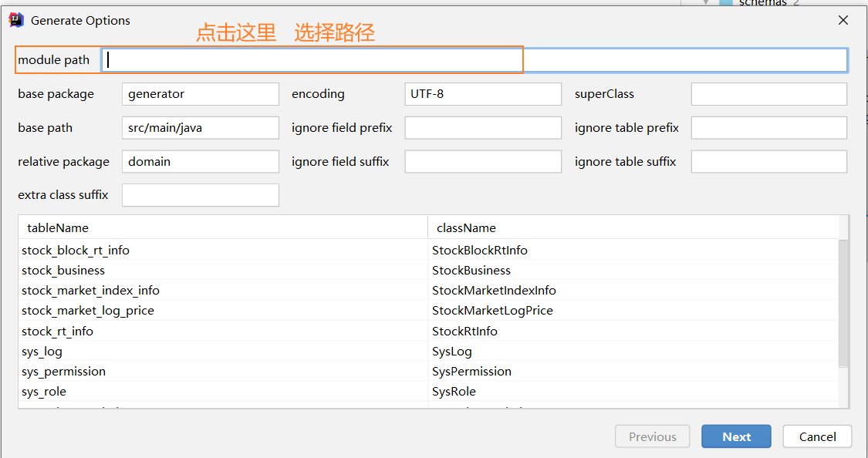The height and width of the screenshot is (458, 868).
Task: Click the StockBlockRtInfo class name cell
Action: [x=633, y=251]
